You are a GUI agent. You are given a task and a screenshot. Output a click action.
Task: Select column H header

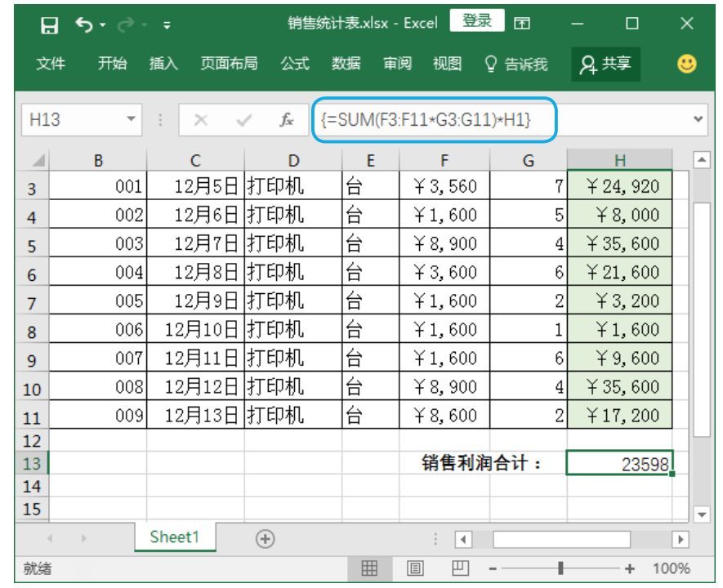[x=620, y=160]
